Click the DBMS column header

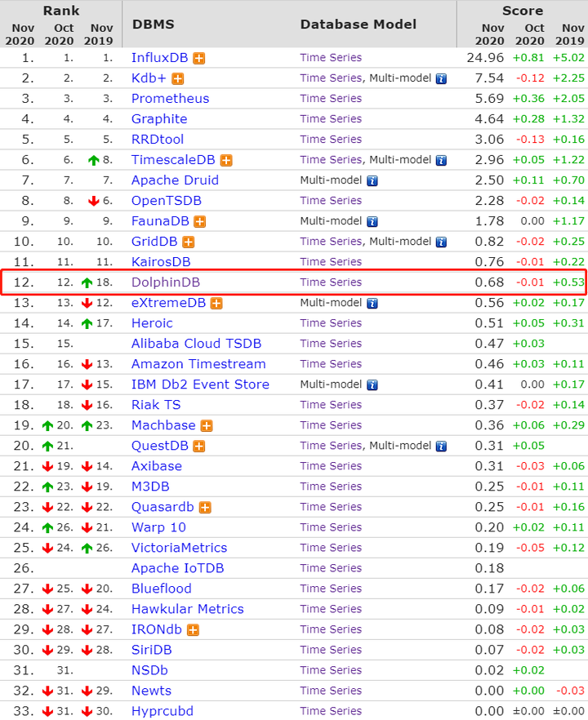pos(153,24)
